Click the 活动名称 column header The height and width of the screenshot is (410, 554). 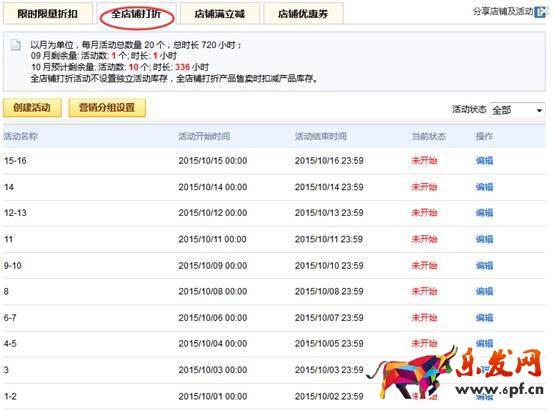[20, 136]
